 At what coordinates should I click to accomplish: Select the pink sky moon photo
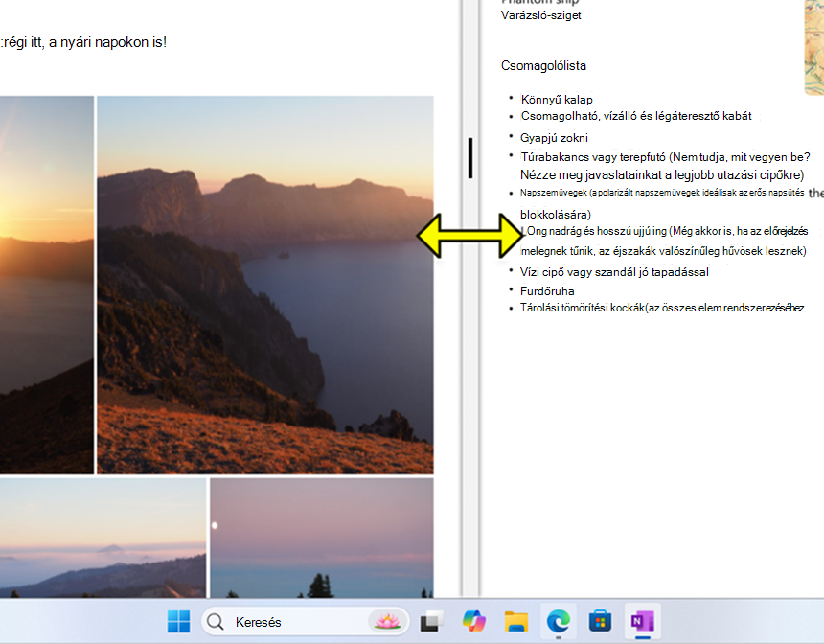(x=322, y=538)
